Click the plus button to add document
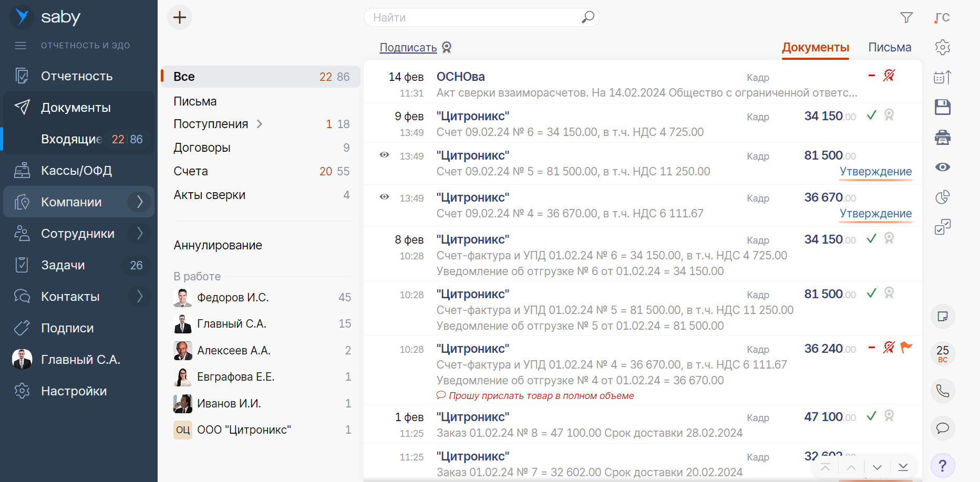Image resolution: width=980 pixels, height=482 pixels. (180, 17)
